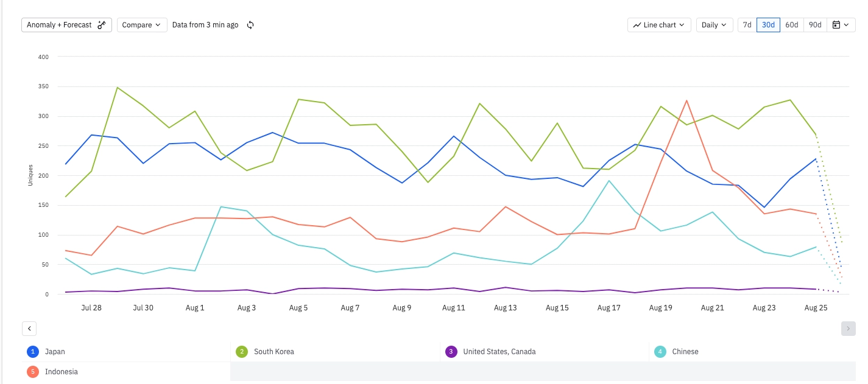Expand the Daily interval dropdown

(x=714, y=25)
